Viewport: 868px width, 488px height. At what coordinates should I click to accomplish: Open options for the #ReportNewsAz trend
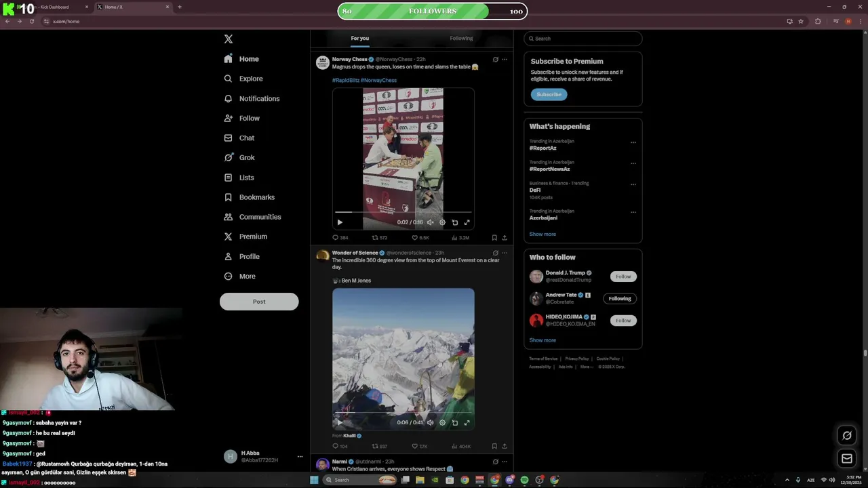(x=633, y=163)
